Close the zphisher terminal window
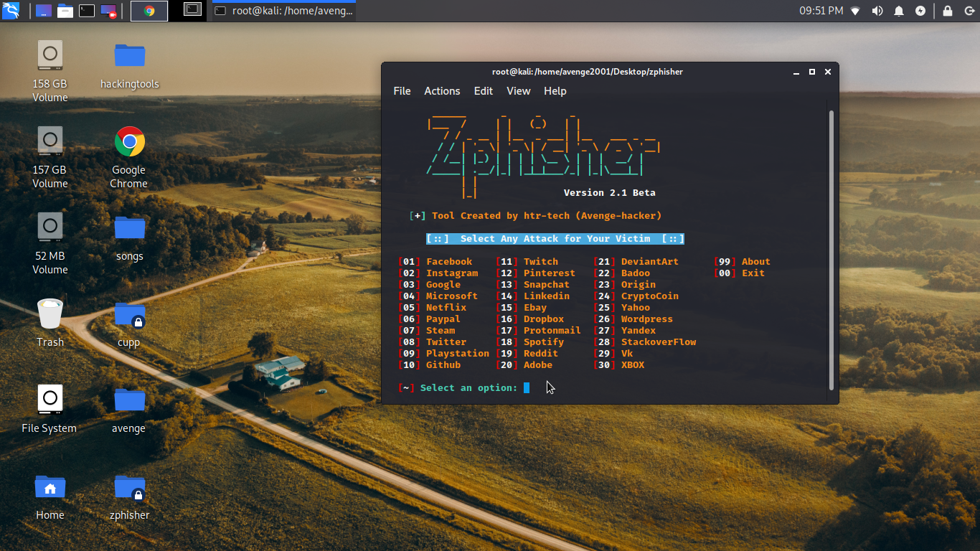 click(828, 72)
